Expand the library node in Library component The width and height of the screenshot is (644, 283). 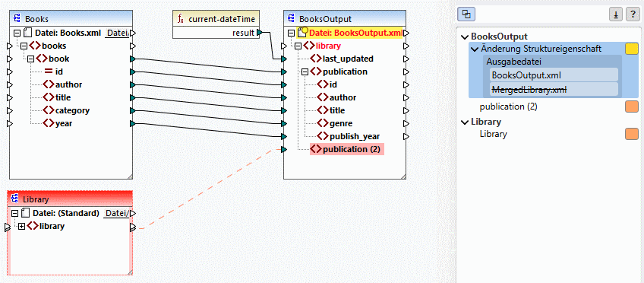point(21,226)
